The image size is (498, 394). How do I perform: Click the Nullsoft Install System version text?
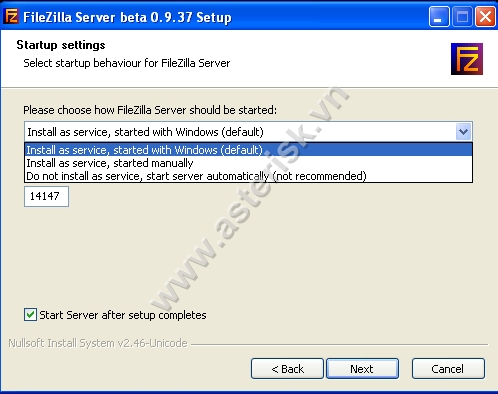pos(98,343)
